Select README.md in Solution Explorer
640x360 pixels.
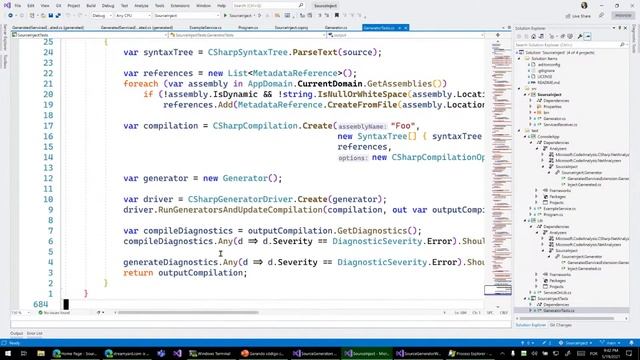[549, 82]
